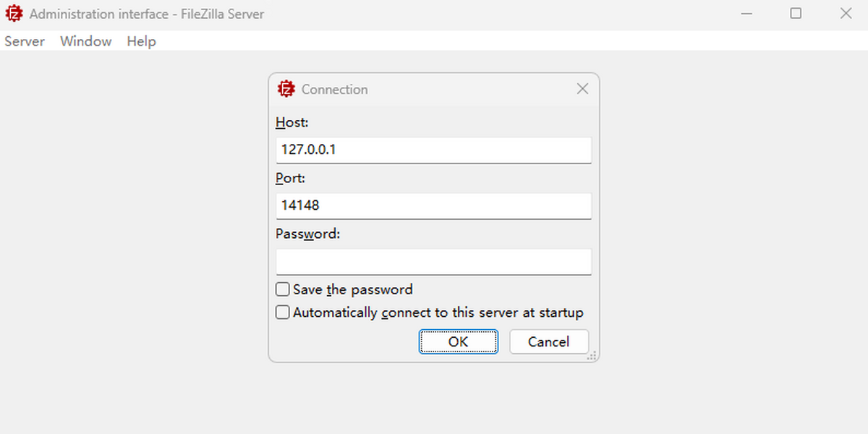Screen dimensions: 868x434
Task: Open the Window menu
Action: pyautogui.click(x=86, y=41)
